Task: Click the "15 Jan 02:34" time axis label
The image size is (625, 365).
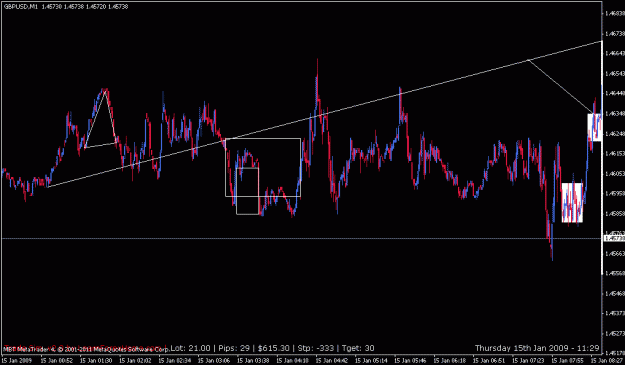Action: [175, 361]
